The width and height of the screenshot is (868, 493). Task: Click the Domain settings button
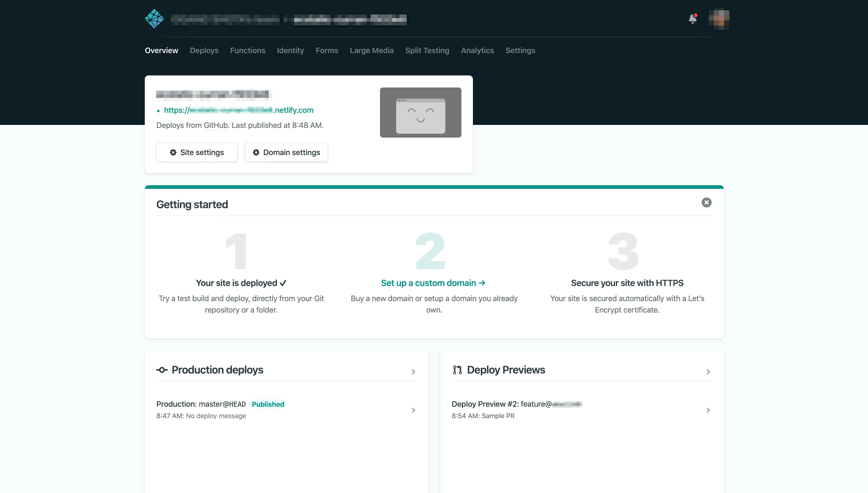click(286, 152)
